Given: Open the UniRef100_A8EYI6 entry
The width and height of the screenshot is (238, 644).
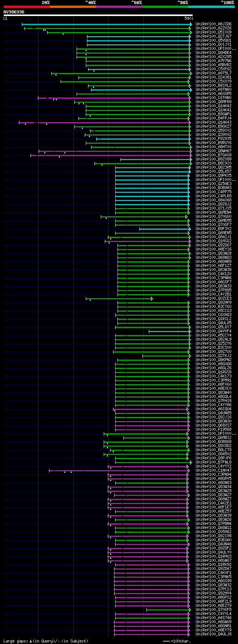Looking at the screenshot, I should pyautogui.click(x=213, y=249).
